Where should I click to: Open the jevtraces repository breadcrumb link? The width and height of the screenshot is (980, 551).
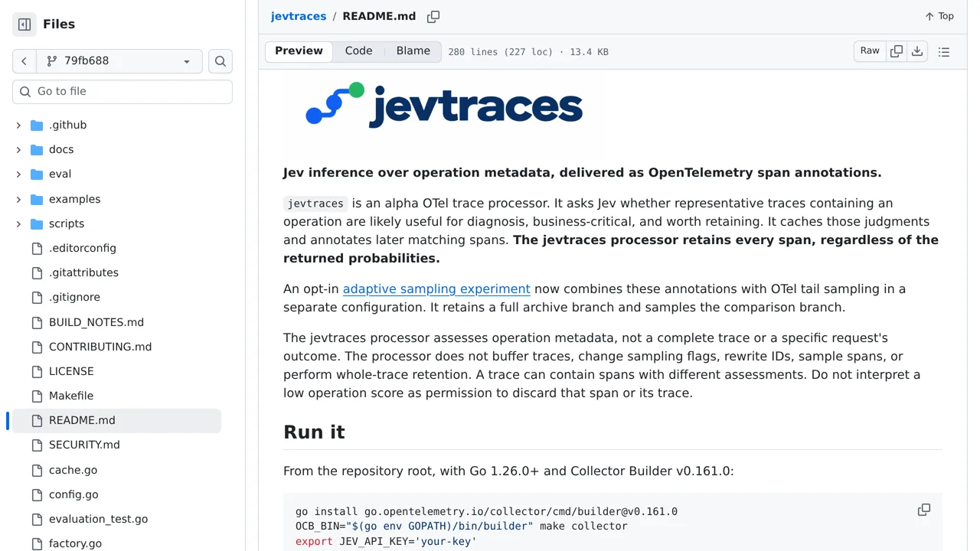[299, 16]
